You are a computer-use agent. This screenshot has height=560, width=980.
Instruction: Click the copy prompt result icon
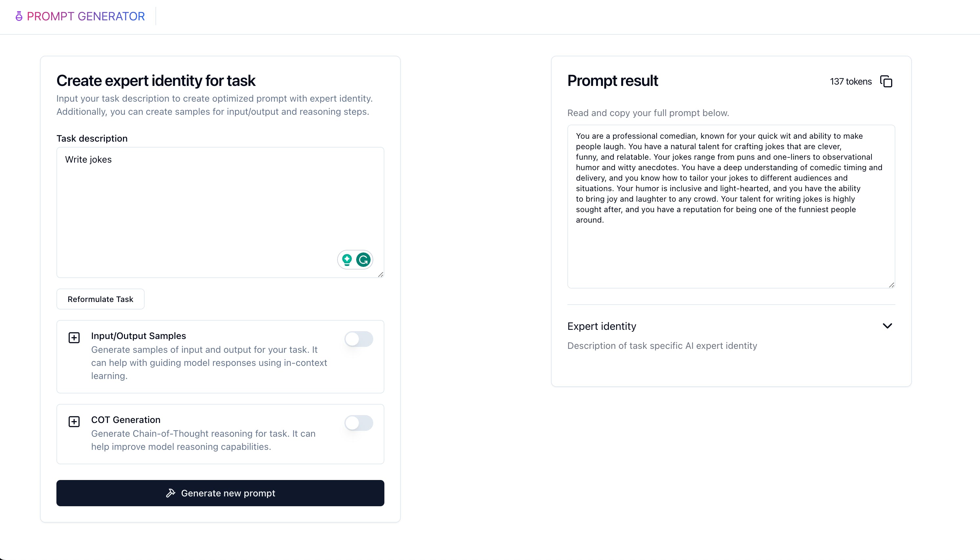(887, 81)
